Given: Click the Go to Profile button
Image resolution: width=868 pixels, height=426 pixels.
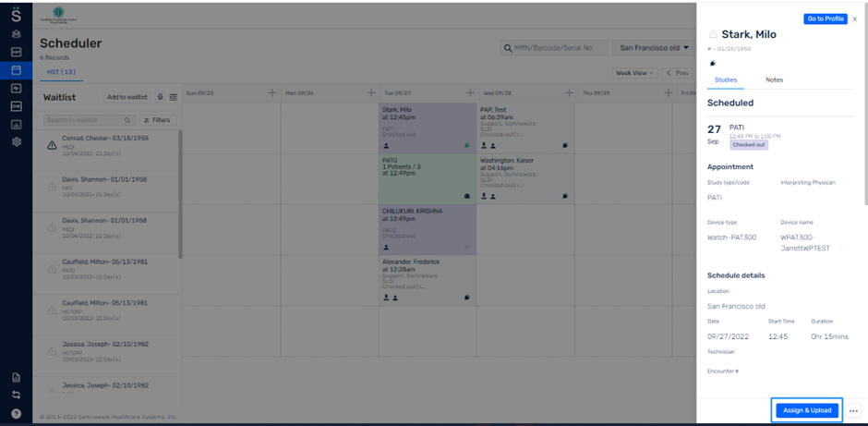Looking at the screenshot, I should [x=826, y=18].
